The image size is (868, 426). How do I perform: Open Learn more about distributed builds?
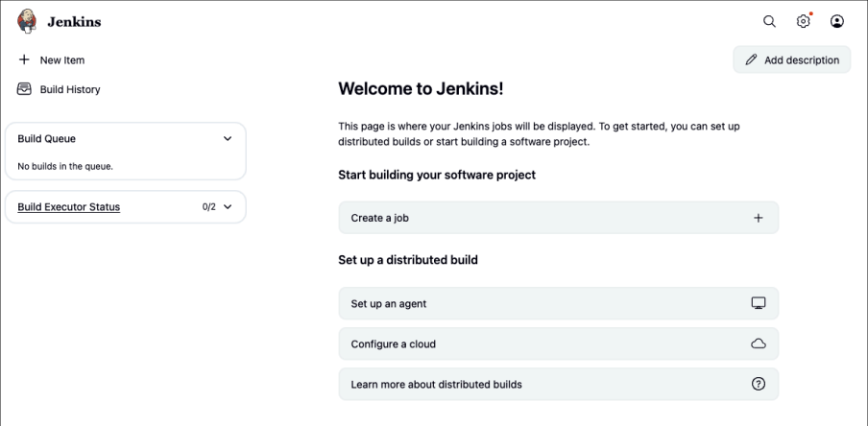pos(559,384)
